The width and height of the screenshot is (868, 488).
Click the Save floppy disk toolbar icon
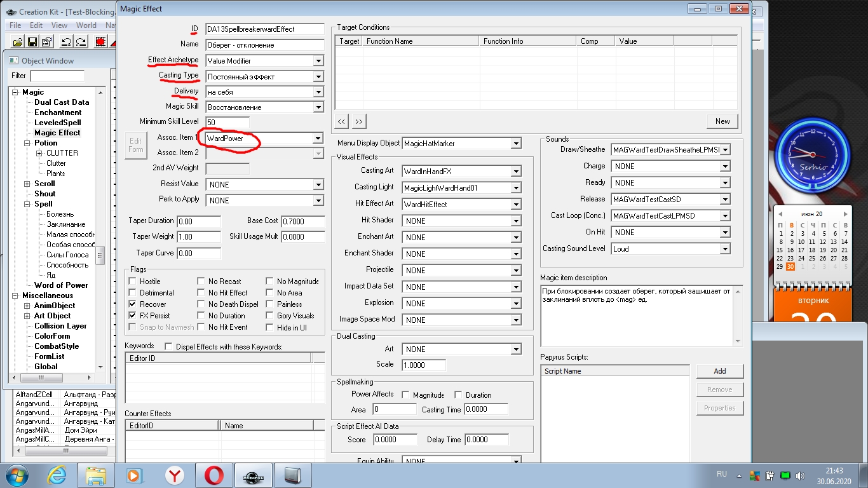pyautogui.click(x=32, y=42)
